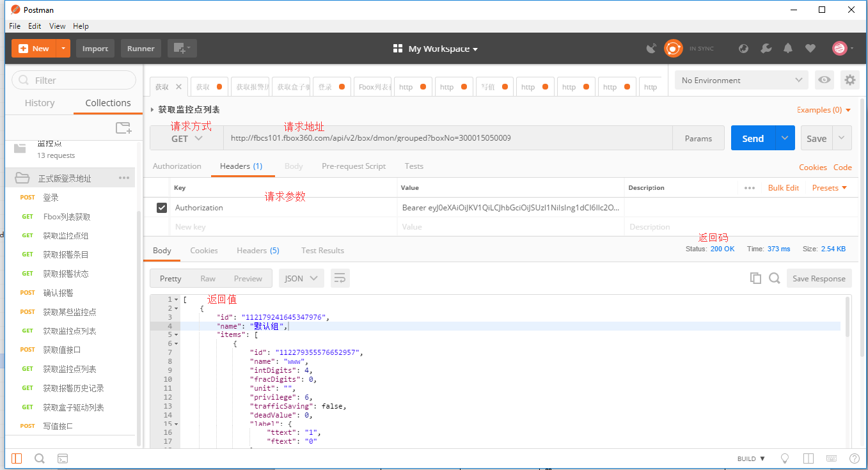This screenshot has width=868, height=470.
Task: Open the Presets dropdown
Action: click(830, 188)
